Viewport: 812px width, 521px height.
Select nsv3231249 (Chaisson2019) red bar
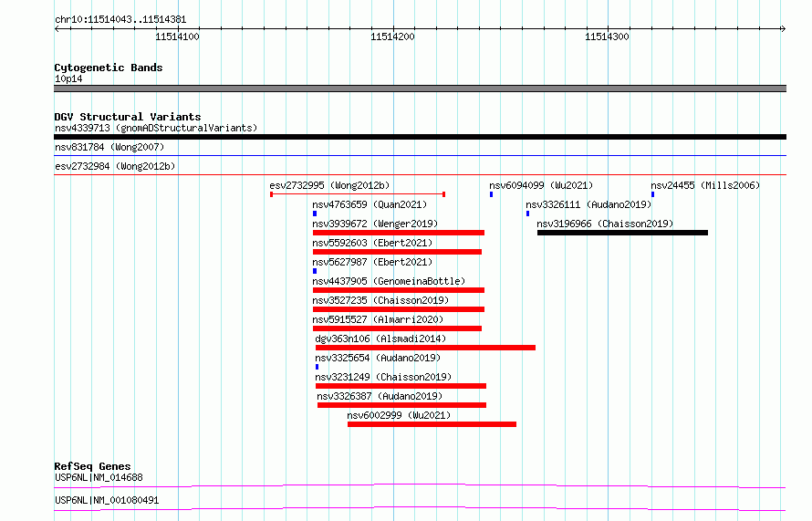tap(401, 386)
